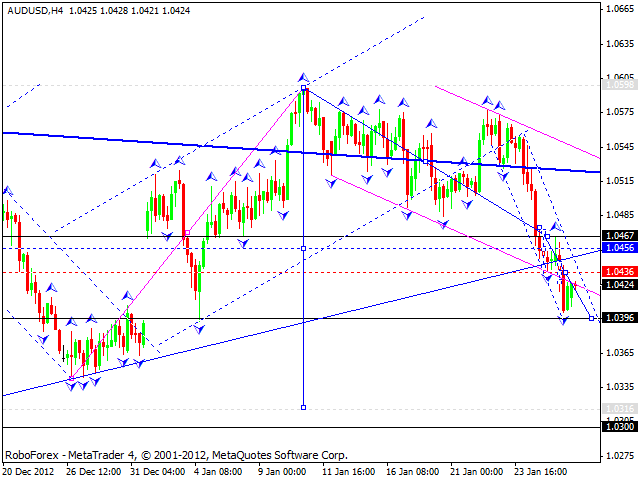Click the current price 1.0424 tag
This screenshot has width=640, height=480.
(x=621, y=284)
